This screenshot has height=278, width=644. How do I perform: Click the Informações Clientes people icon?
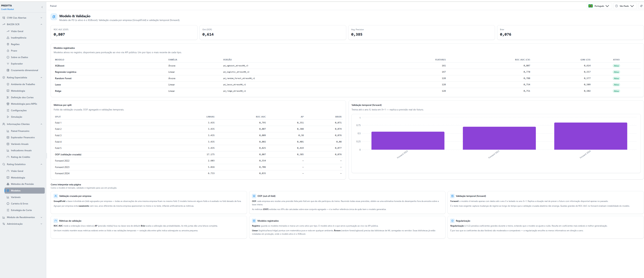click(x=4, y=124)
